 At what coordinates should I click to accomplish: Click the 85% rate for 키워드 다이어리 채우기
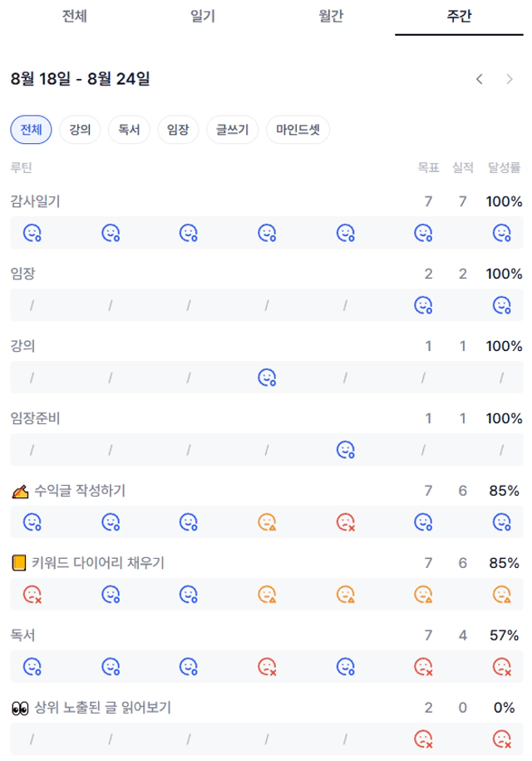click(504, 563)
